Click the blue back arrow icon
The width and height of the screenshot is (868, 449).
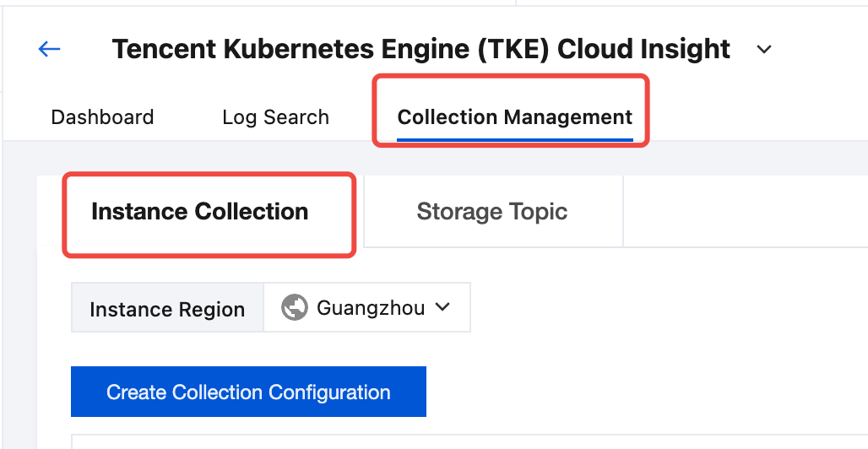(x=50, y=49)
